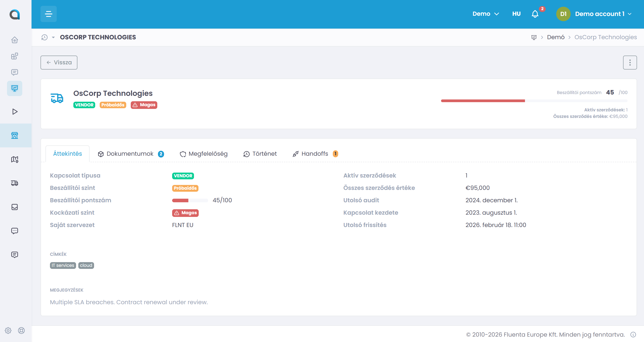Click the breadcrumb monitor home icon

tap(534, 37)
